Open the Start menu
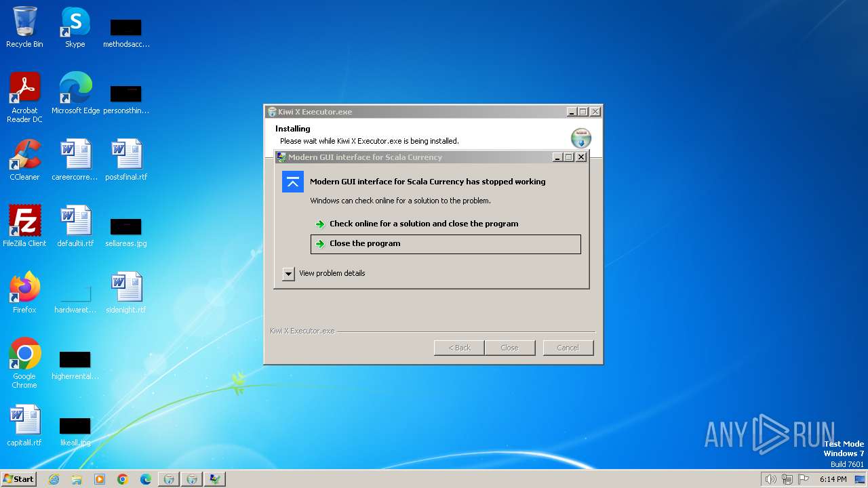868x488 pixels. (x=19, y=479)
